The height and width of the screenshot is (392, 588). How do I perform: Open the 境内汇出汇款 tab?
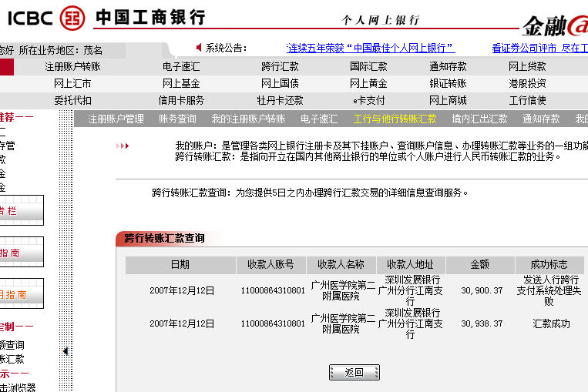tap(479, 119)
